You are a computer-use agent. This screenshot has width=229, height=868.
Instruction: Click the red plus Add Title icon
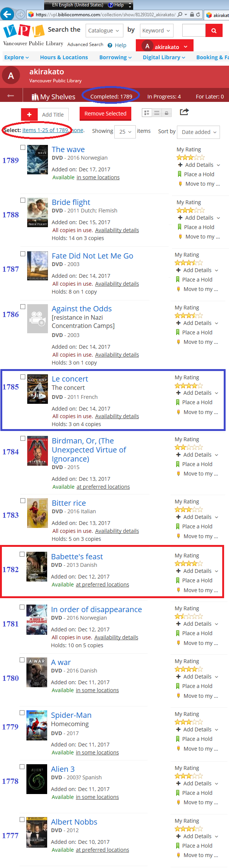[x=29, y=115]
